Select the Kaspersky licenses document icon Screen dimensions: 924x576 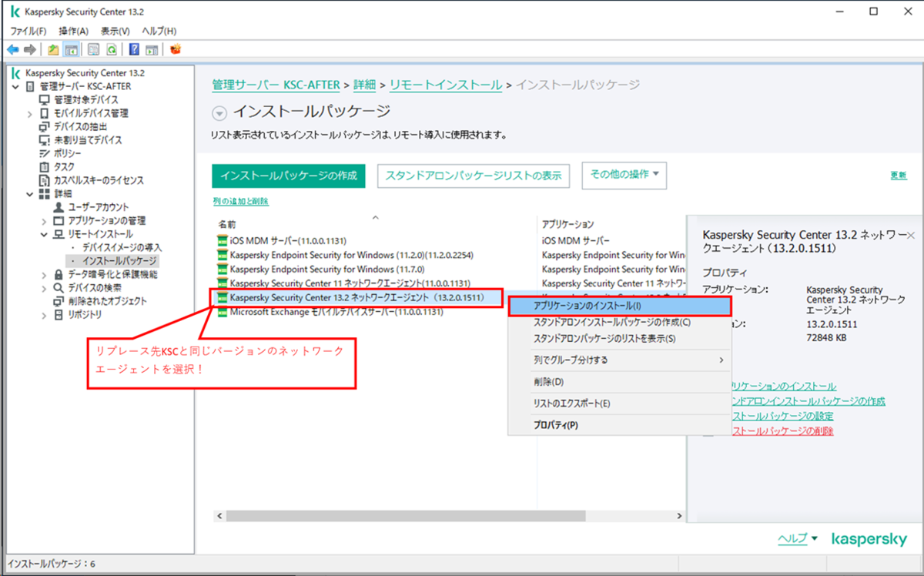coord(45,180)
